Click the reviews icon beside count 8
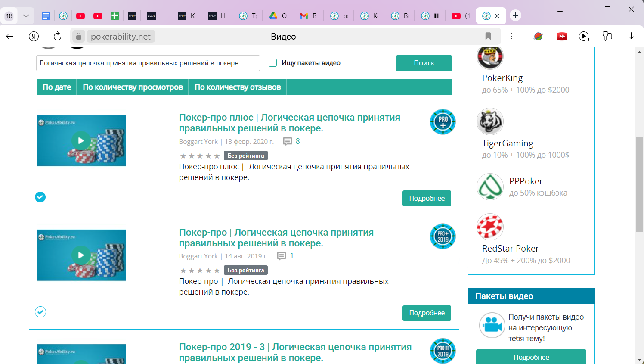644x364 pixels. [287, 141]
